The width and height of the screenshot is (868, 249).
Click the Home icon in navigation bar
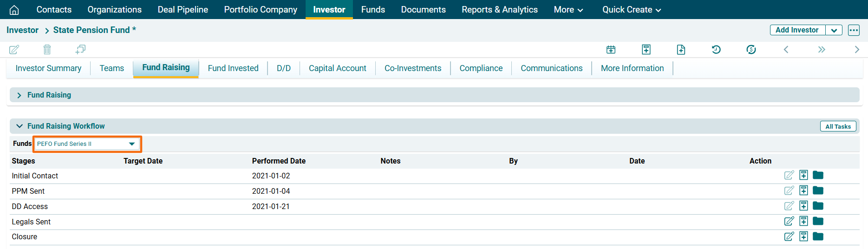14,10
